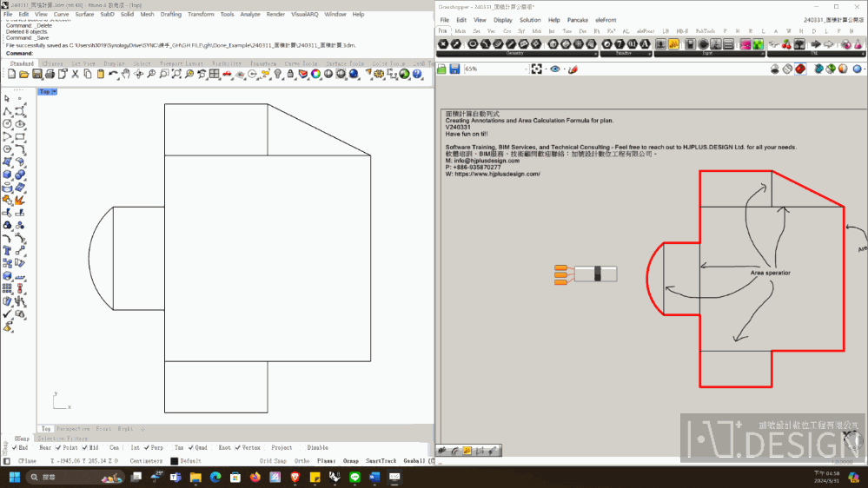Click the Grasshopper Save file icon

(x=454, y=69)
